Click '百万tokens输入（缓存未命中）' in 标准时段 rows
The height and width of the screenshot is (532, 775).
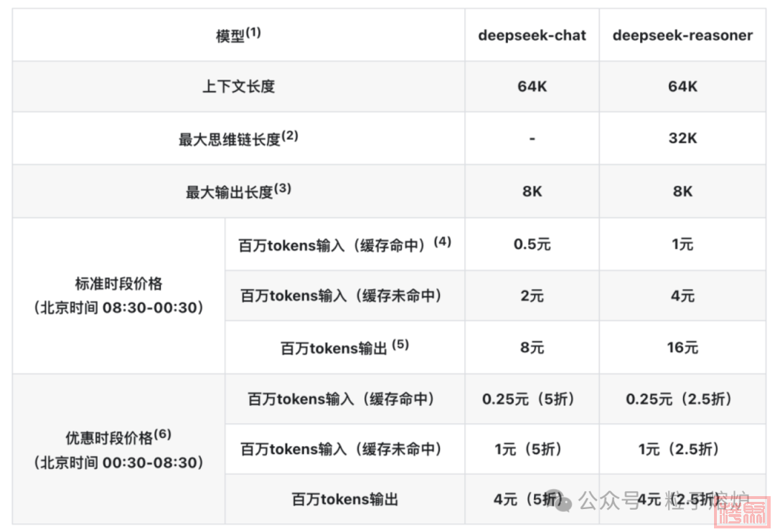(345, 295)
